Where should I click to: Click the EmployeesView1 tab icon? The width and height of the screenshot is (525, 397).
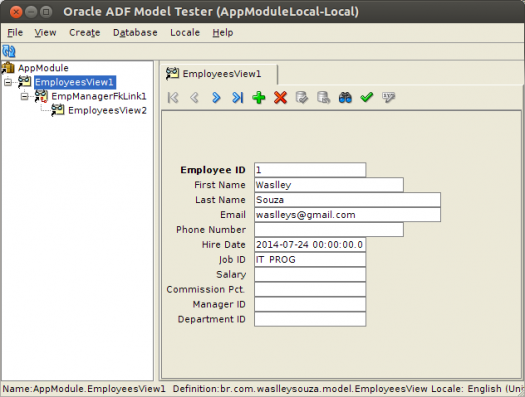[x=172, y=74]
